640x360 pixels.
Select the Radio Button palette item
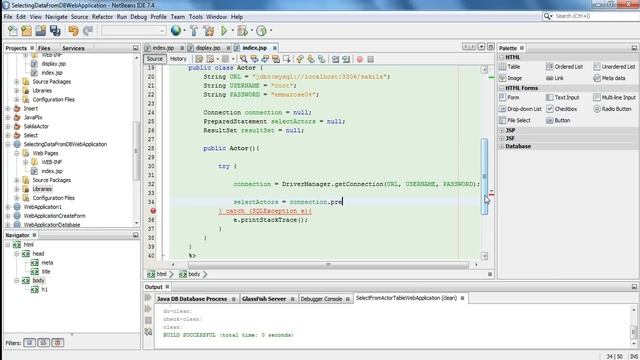pos(612,109)
